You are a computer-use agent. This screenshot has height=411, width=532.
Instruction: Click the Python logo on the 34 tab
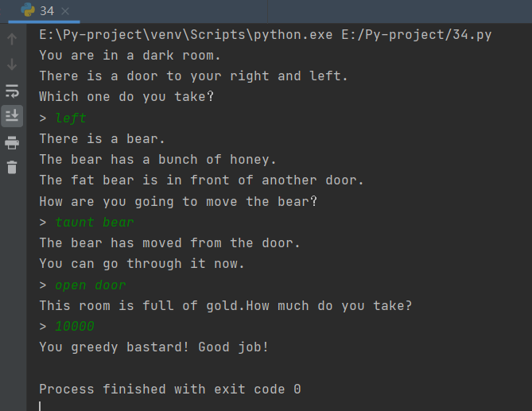point(28,10)
